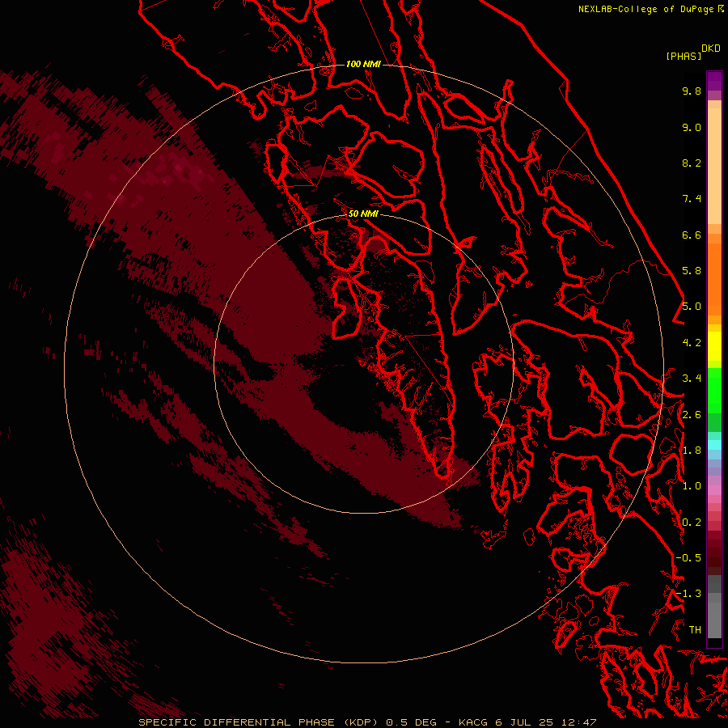Screen dimensions: 728x728
Task: Click the 9.0 value on the color scale
Action: (692, 127)
